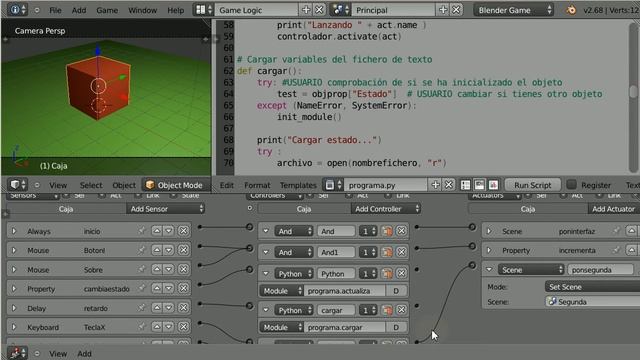
Task: Delete the Mouse Botonl sensor
Action: 183,250
